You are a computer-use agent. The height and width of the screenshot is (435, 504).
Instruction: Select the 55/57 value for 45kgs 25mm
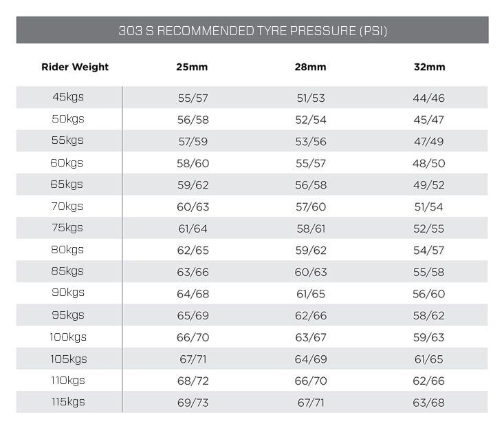click(x=193, y=98)
